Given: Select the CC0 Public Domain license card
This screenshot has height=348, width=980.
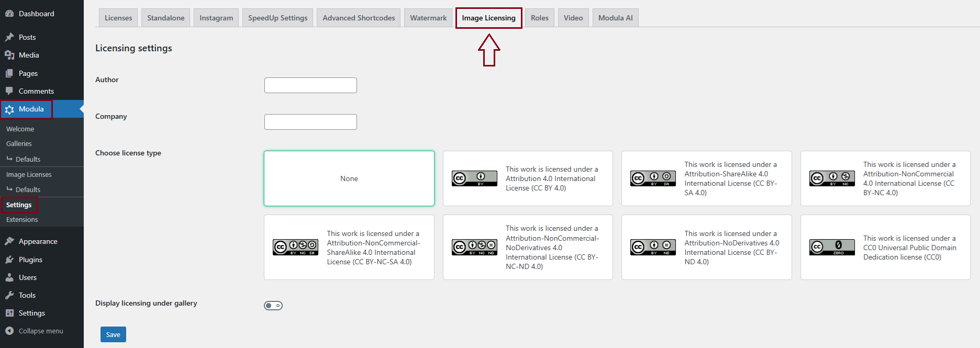Looking at the screenshot, I should (x=885, y=247).
